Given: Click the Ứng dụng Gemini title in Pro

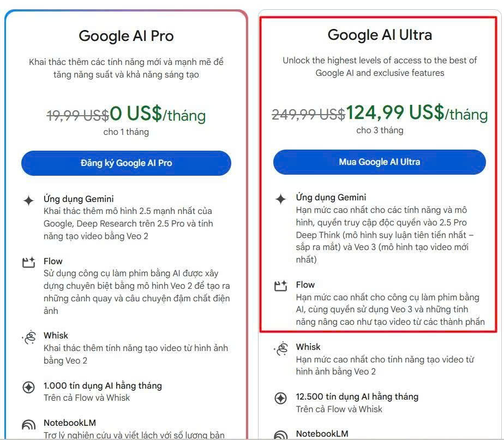Looking at the screenshot, I should pos(79,199).
